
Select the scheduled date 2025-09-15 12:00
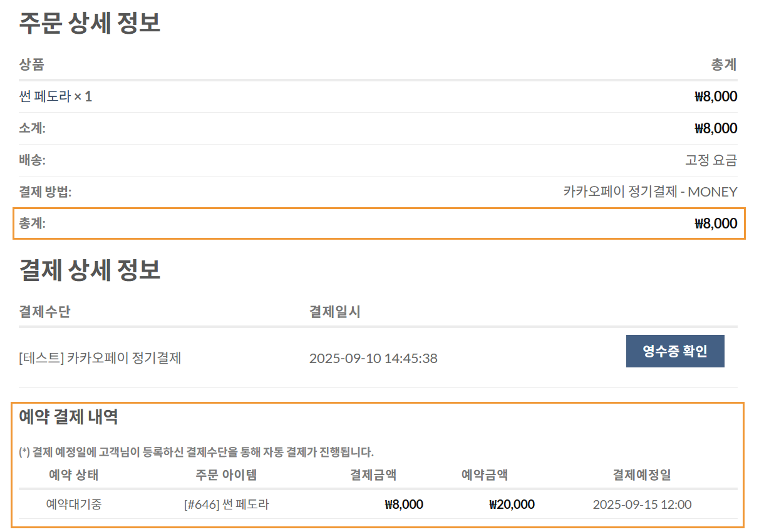tap(642, 504)
